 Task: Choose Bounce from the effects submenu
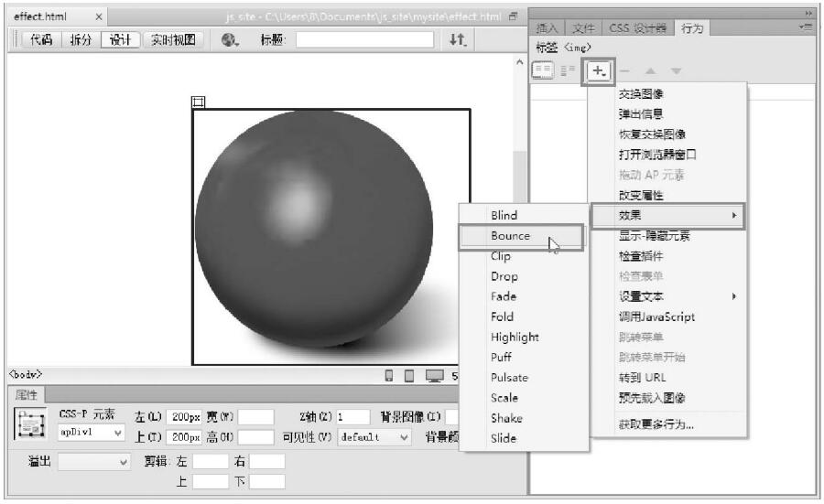519,236
